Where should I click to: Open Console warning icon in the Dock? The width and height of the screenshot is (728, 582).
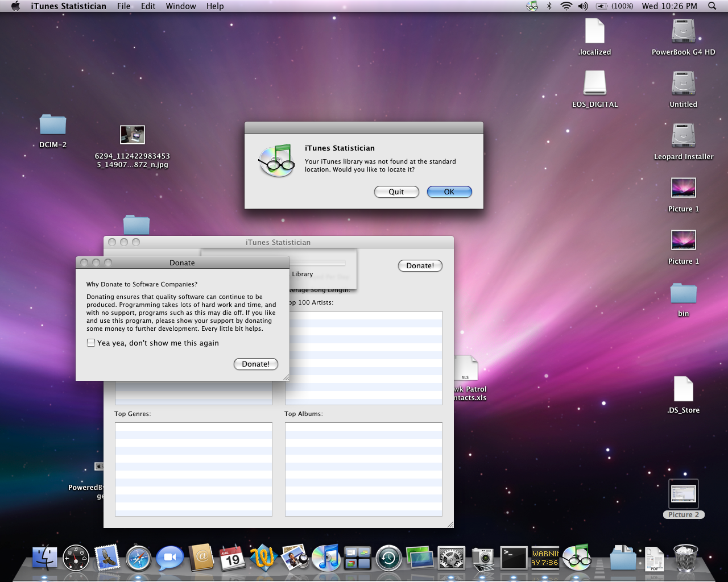[x=545, y=558]
